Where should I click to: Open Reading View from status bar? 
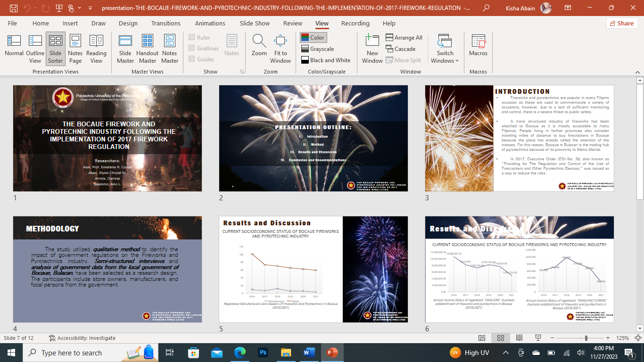pyautogui.click(x=519, y=338)
